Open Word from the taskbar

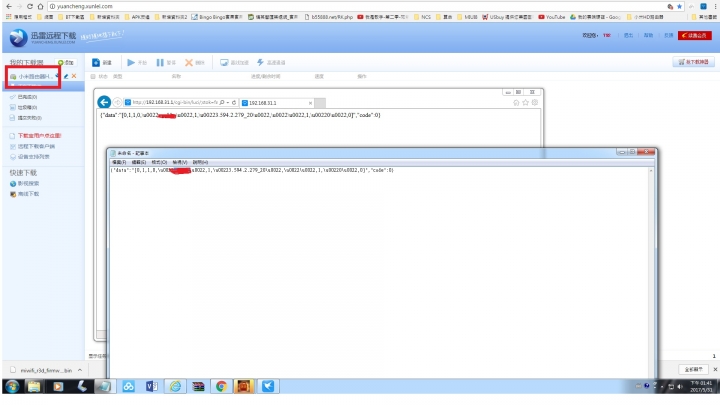tap(152, 386)
